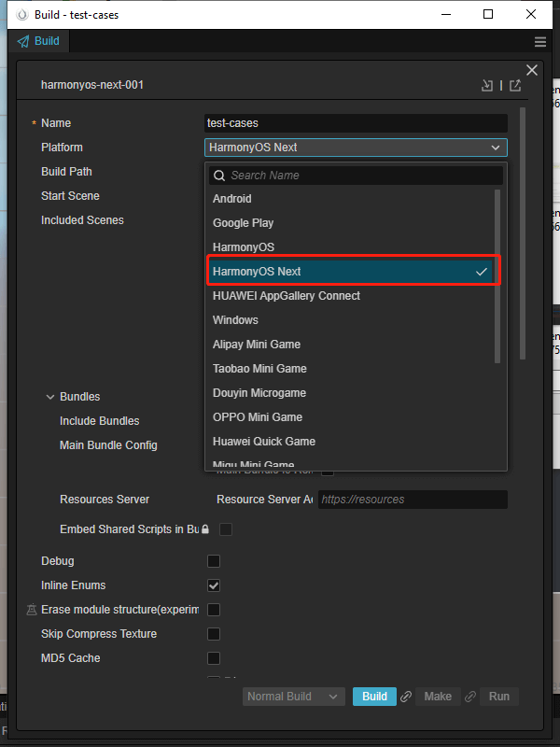This screenshot has width=560, height=747.
Task: Click the Resources Server label
Action: 105,500
